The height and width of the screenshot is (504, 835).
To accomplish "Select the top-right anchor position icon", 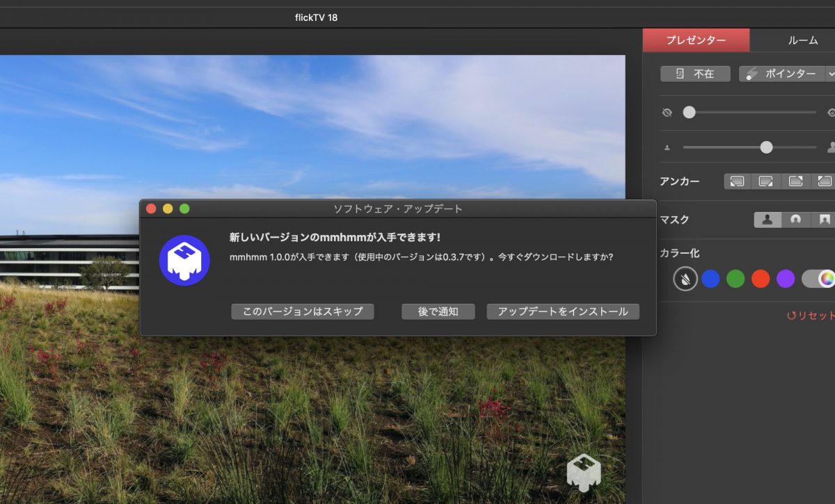I will (x=795, y=181).
